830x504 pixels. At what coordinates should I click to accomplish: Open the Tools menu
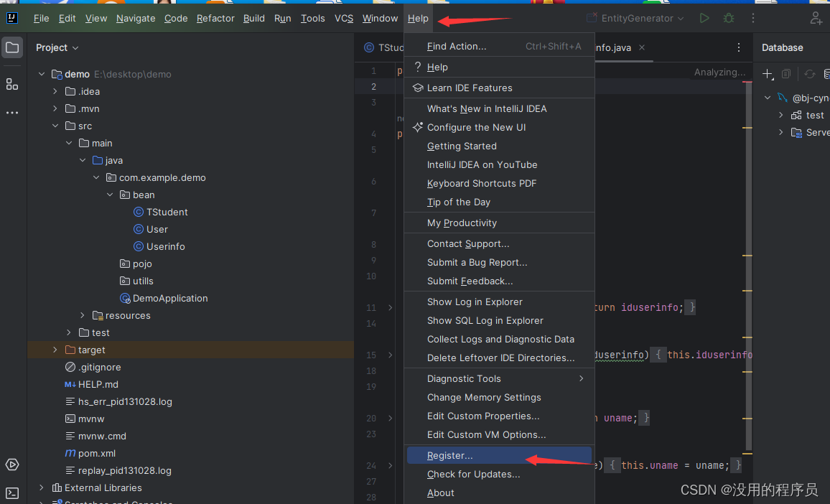(313, 18)
